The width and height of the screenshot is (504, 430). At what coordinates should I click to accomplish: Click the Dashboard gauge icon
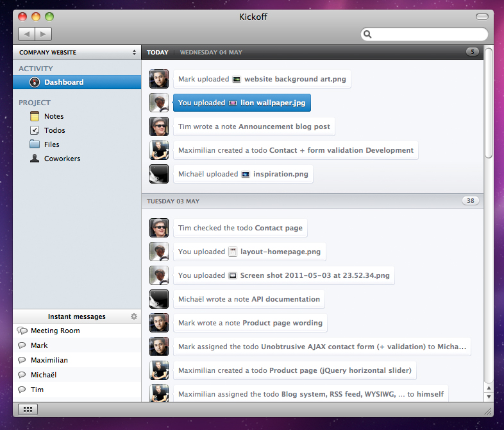(35, 82)
